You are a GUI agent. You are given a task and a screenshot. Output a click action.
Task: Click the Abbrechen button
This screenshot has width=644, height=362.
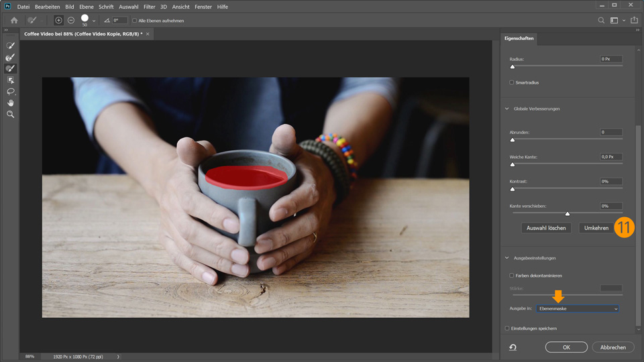pyautogui.click(x=612, y=347)
